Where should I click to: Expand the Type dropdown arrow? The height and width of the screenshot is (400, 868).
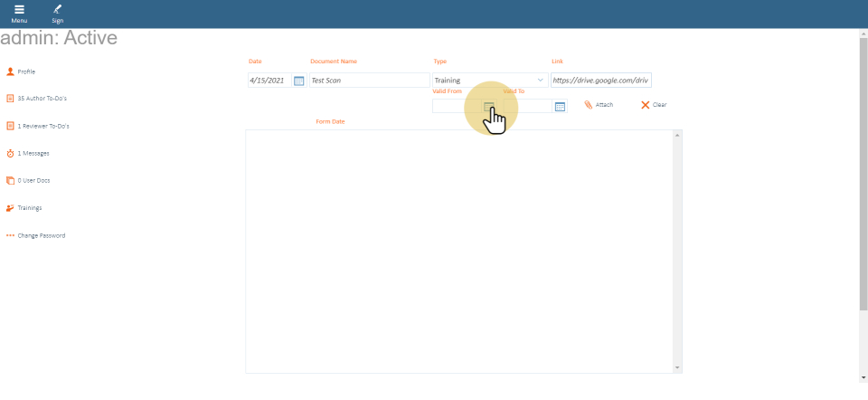[x=541, y=81]
